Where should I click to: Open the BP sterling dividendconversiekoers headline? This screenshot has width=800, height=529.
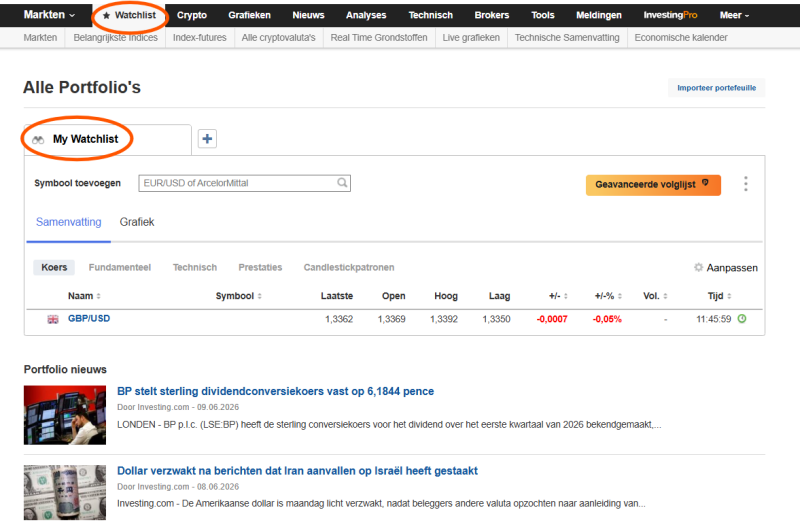(x=276, y=391)
